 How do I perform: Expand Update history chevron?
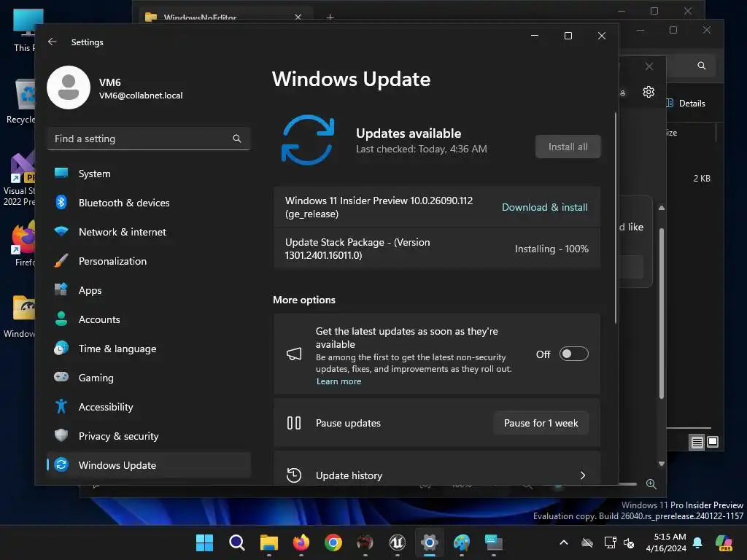pos(583,475)
